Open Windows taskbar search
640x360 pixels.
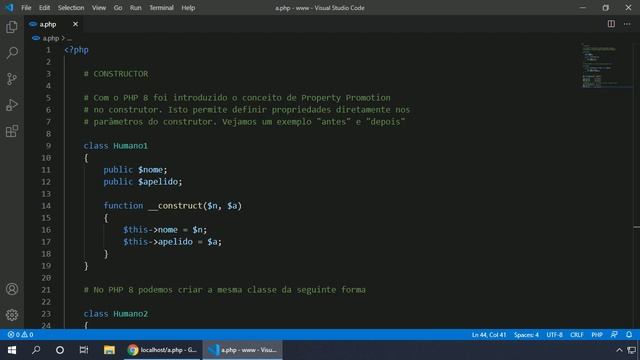36,350
